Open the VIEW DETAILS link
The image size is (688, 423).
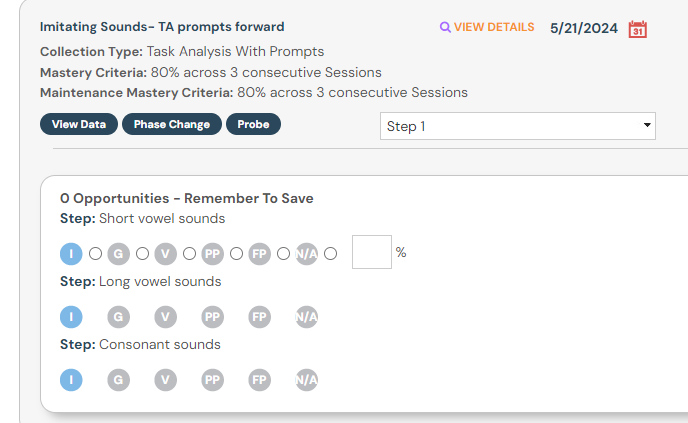click(x=494, y=27)
